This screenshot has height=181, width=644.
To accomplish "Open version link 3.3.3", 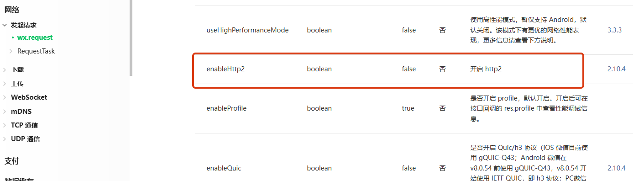I will (x=615, y=30).
